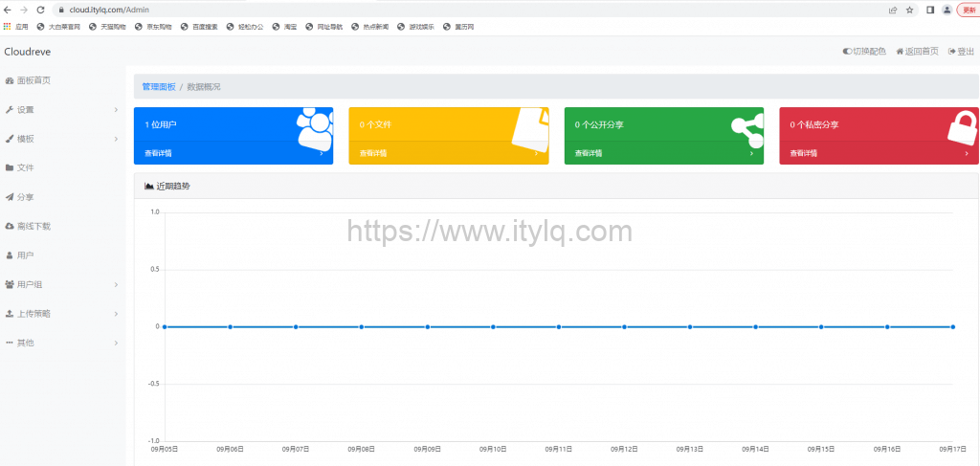Open the 大白菜官网 bookmark
Viewport: 980px width, 466px height.
pos(58,27)
